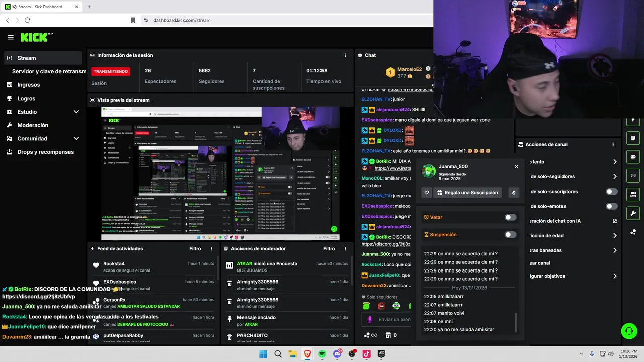Image resolution: width=644 pixels, height=362 pixels.
Task: Open the hamburger menu beside Kick logo
Action: (11, 37)
